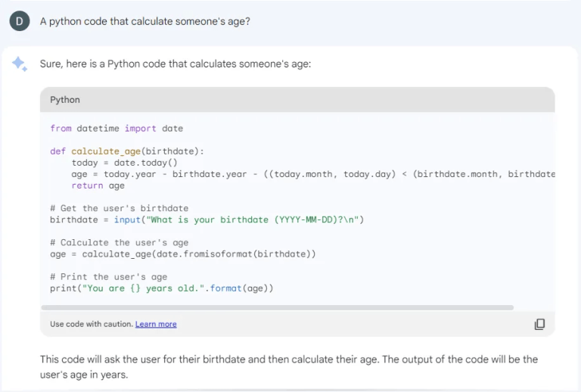Click the Python language label in code header
The width and height of the screenshot is (581, 392).
click(x=65, y=100)
